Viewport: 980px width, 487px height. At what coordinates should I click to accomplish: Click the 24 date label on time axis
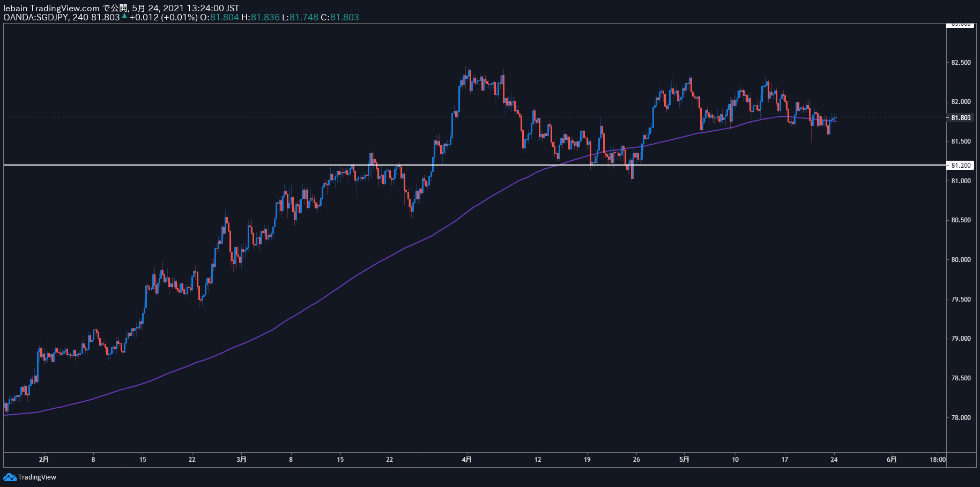(x=834, y=459)
